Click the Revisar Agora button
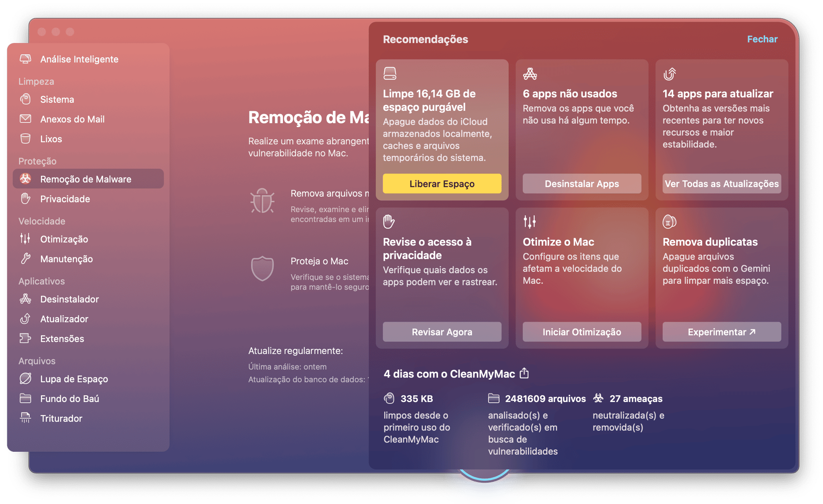 coord(442,332)
